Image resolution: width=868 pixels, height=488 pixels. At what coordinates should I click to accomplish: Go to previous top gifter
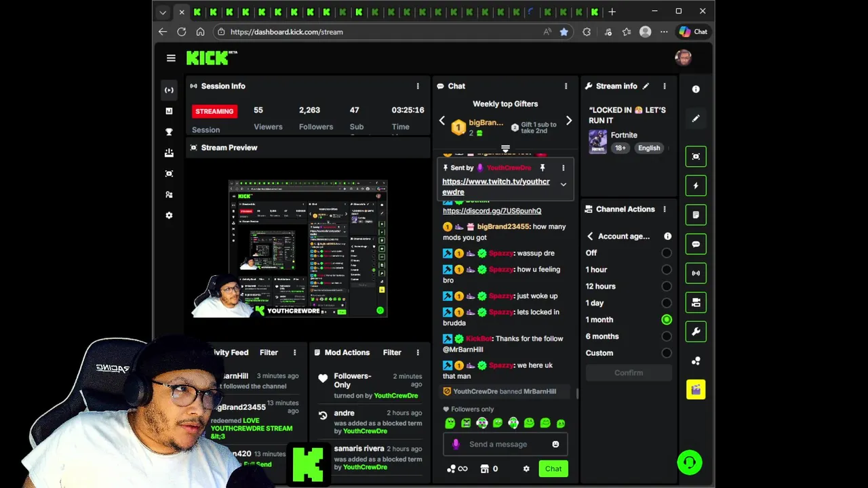pyautogui.click(x=442, y=121)
